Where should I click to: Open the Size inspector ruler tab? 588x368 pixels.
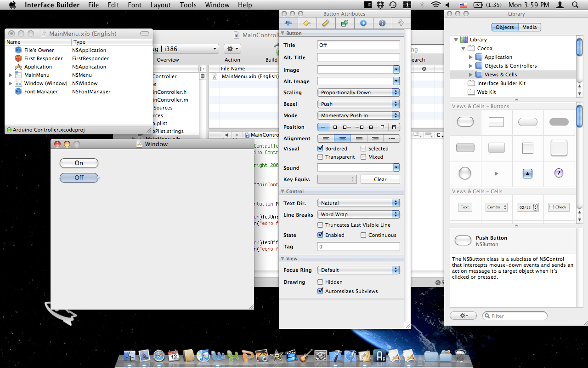pyautogui.click(x=326, y=23)
